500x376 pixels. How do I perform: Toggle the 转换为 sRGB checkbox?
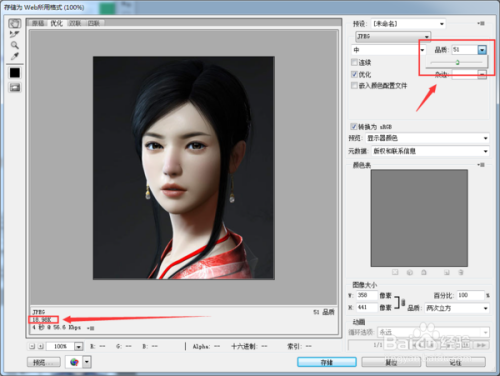tap(354, 126)
